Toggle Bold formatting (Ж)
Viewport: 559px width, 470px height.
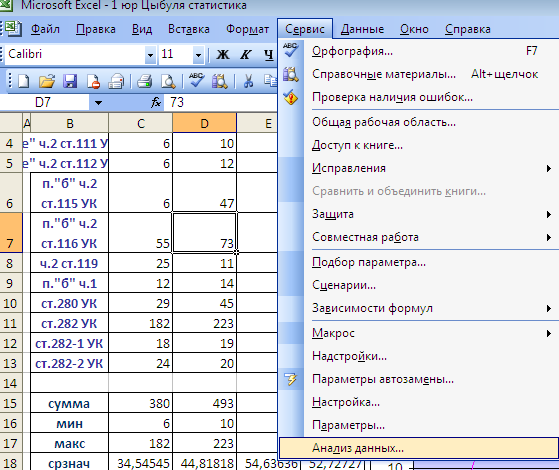click(223, 55)
